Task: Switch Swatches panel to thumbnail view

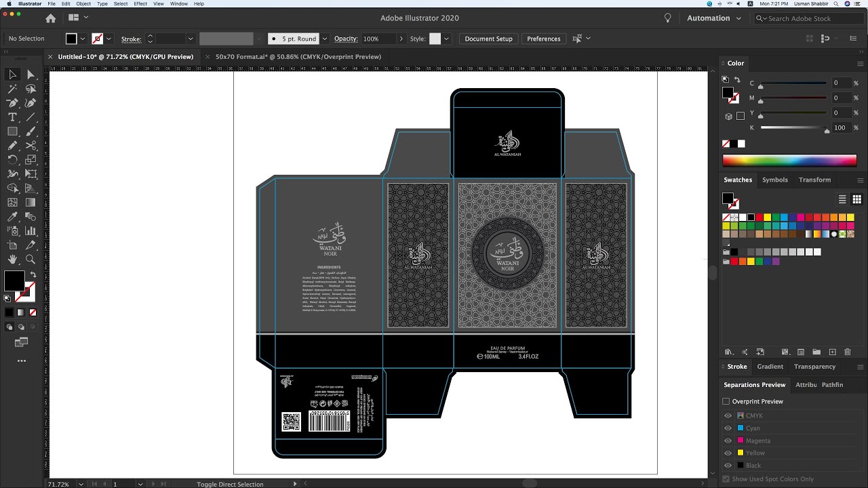Action: click(x=857, y=199)
